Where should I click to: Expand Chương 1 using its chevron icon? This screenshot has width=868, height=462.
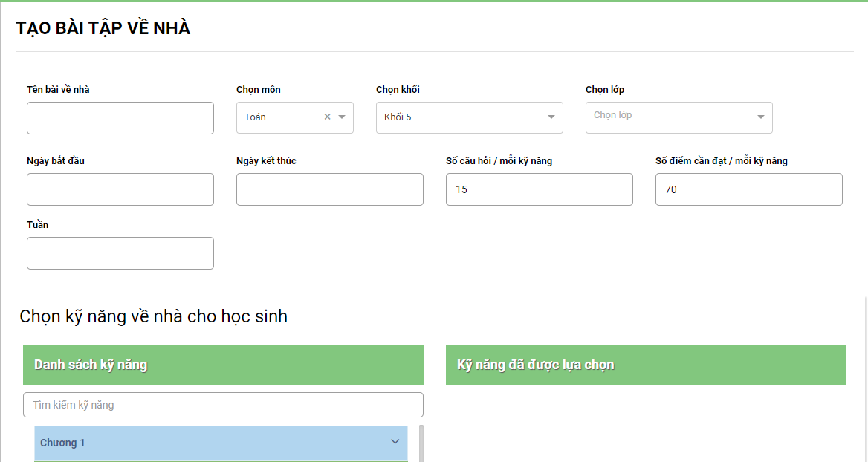click(395, 442)
